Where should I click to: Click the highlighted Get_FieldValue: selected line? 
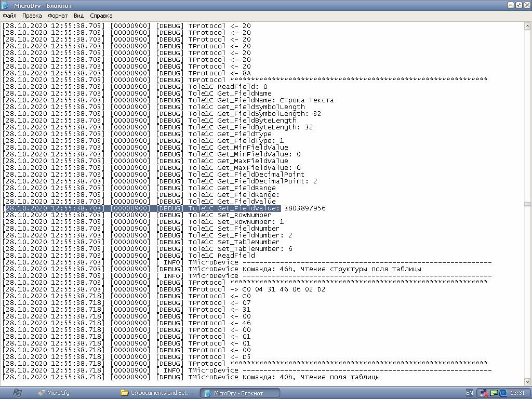click(142, 208)
